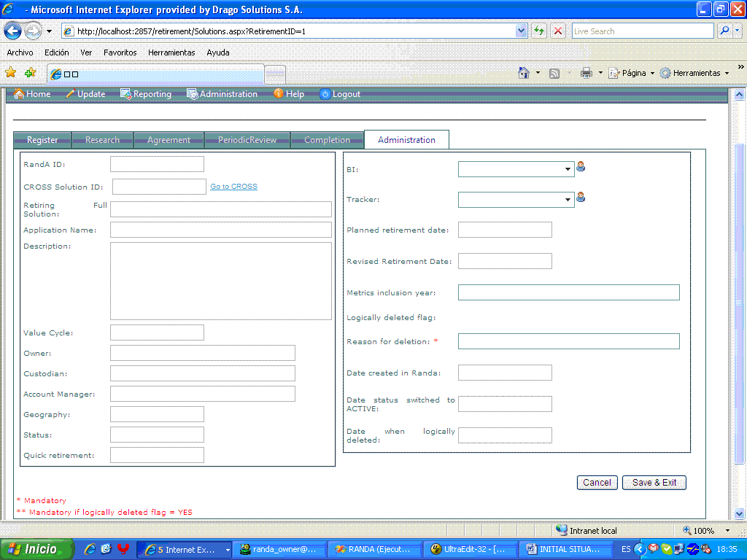Viewport: 747px width, 560px height.
Task: Click the printer icon in browser toolbar
Action: (587, 73)
